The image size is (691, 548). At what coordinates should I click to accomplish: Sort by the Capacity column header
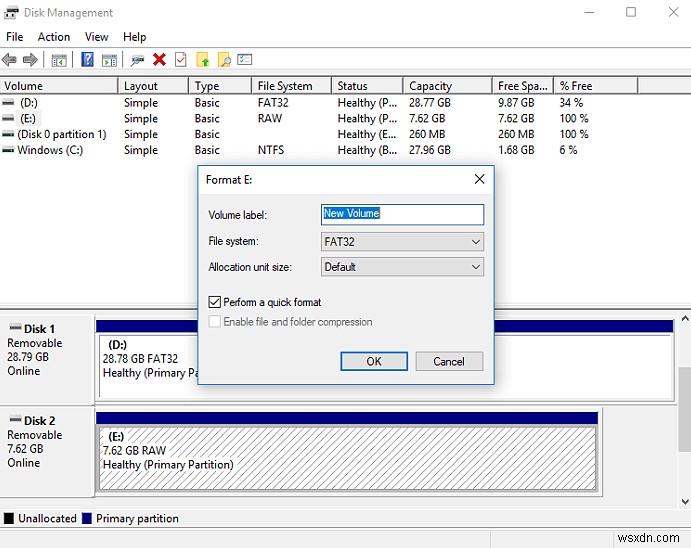[447, 86]
